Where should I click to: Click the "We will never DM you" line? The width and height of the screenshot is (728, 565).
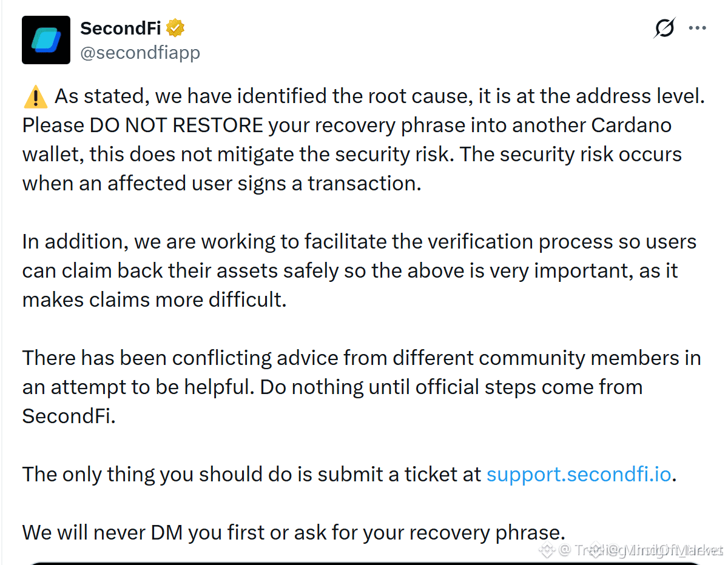[x=294, y=532]
